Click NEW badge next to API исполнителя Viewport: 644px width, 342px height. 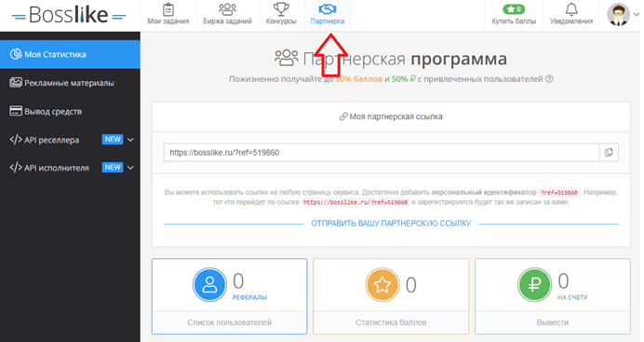(113, 168)
